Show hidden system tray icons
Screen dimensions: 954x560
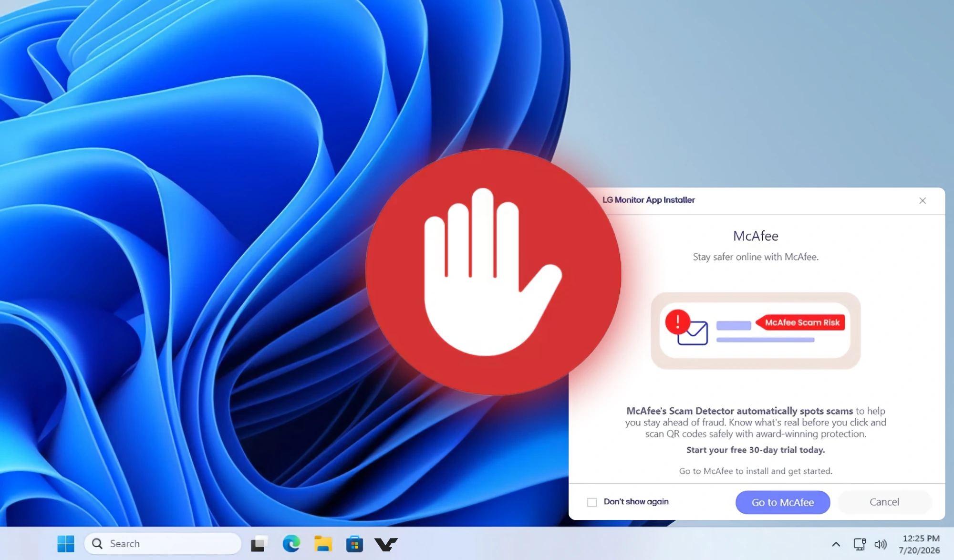click(836, 544)
